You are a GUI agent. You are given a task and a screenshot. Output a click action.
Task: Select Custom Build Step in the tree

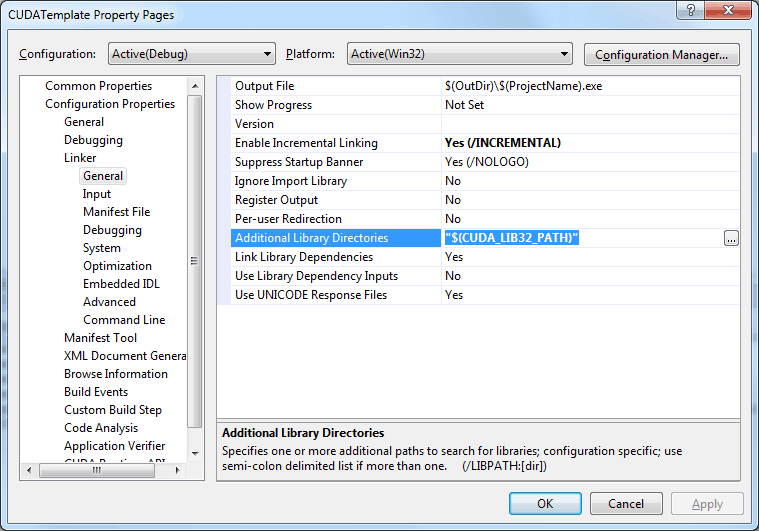[113, 410]
